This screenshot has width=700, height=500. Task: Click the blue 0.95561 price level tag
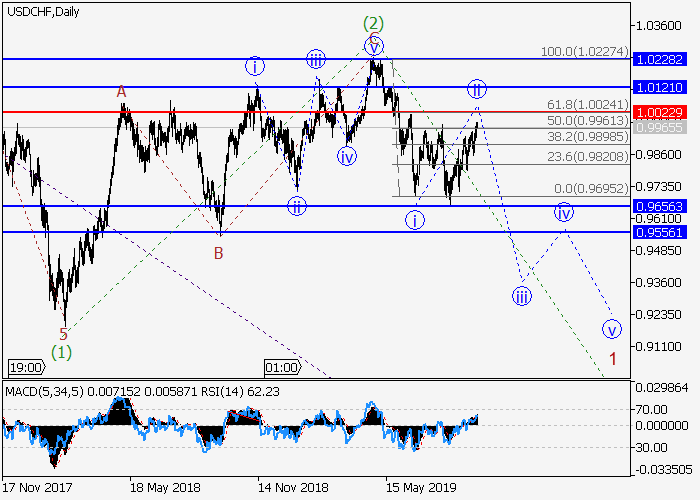[660, 232]
